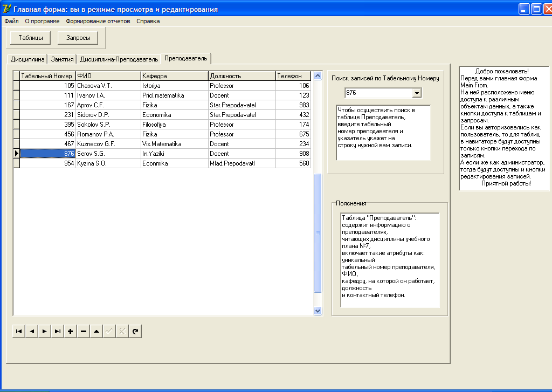This screenshot has height=392, width=552.
Task: Click the ФИО column header
Action: tap(108, 75)
